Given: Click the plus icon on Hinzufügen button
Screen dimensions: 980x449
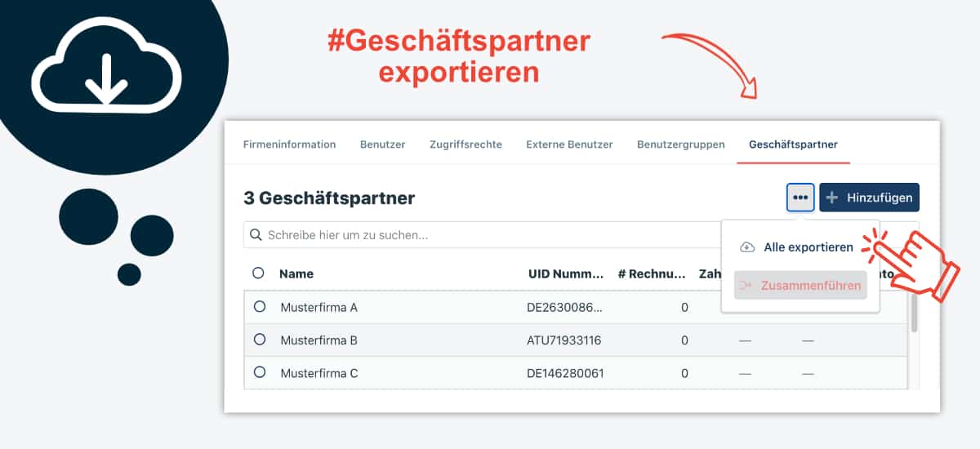Looking at the screenshot, I should [x=832, y=198].
